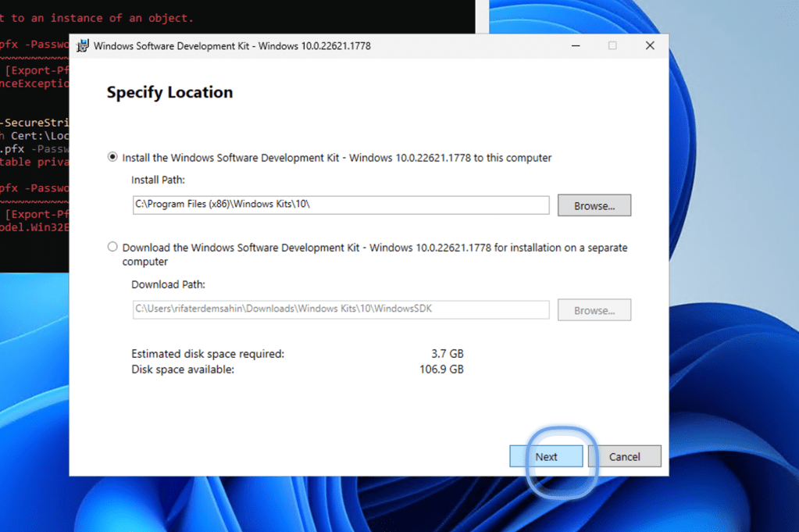Click the disabled Download Path text field

click(341, 309)
